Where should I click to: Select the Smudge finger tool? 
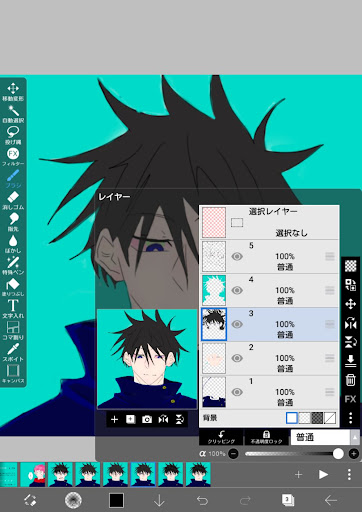(13, 222)
